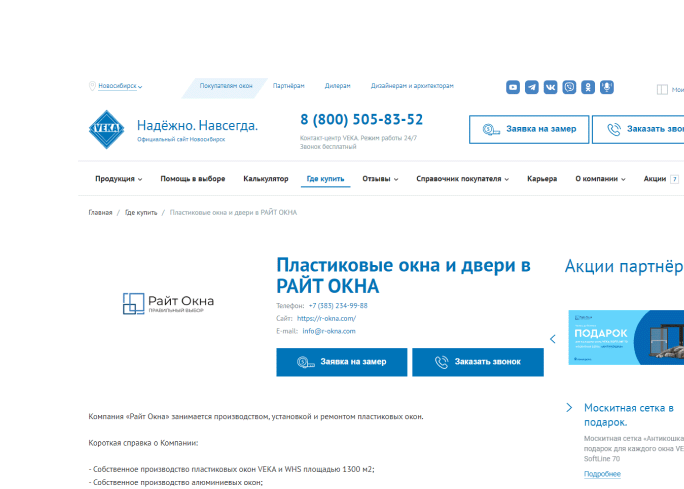
Task: Call the 8 (800) 505-83-52 number
Action: tap(362, 120)
